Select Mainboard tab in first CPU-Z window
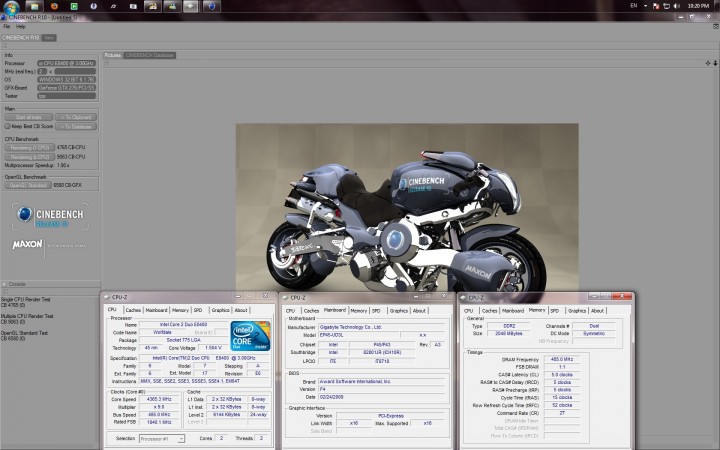Screen dimensions: 720x450 (x=156, y=310)
